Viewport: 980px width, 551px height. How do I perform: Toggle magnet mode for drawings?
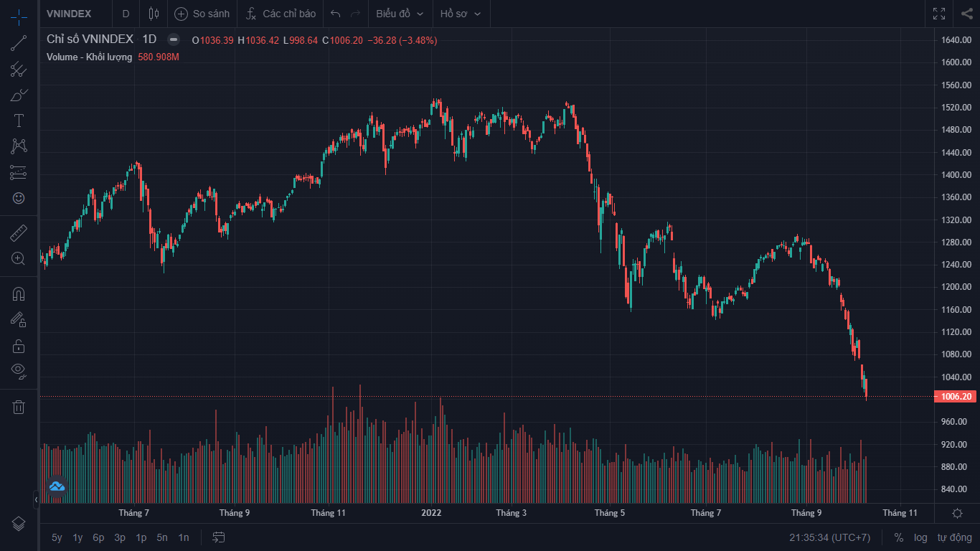coord(19,294)
